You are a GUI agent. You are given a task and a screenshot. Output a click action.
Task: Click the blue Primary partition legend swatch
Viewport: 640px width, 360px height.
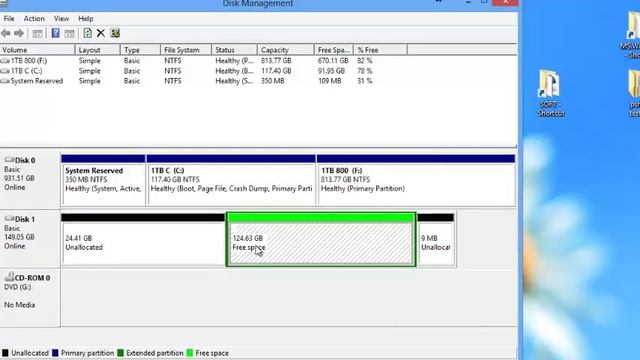click(55, 353)
